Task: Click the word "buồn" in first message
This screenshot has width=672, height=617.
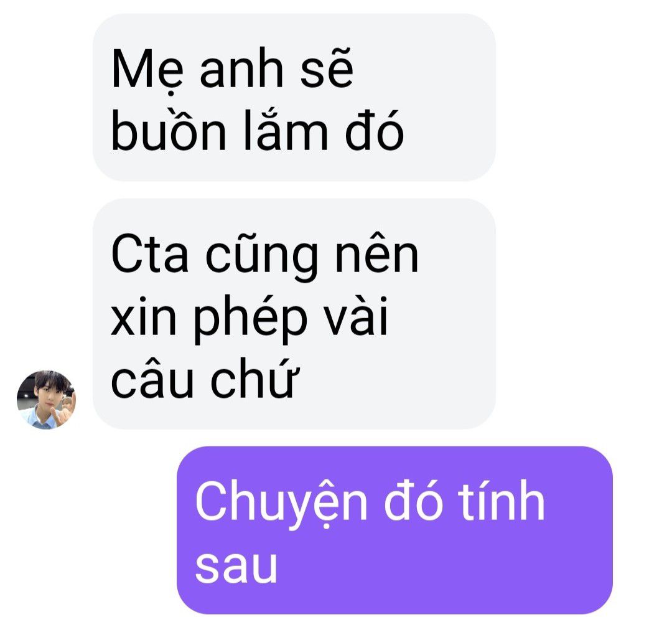Action: (169, 128)
